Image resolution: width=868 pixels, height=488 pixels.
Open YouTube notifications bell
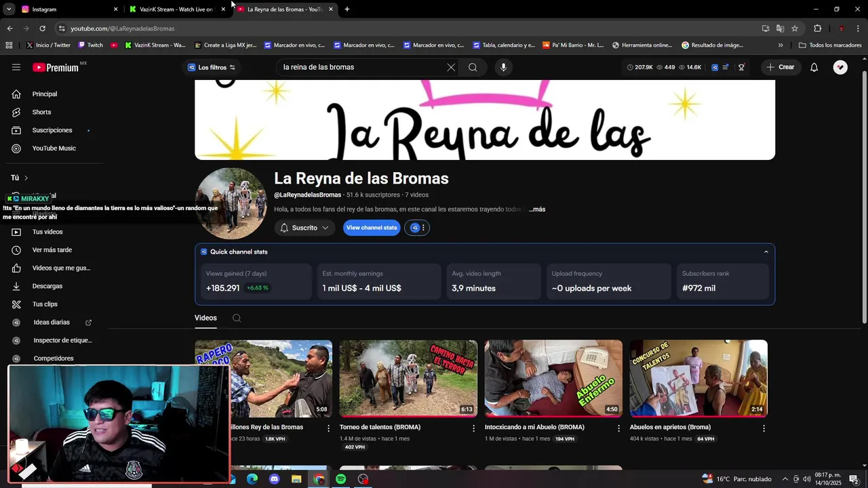[814, 67]
